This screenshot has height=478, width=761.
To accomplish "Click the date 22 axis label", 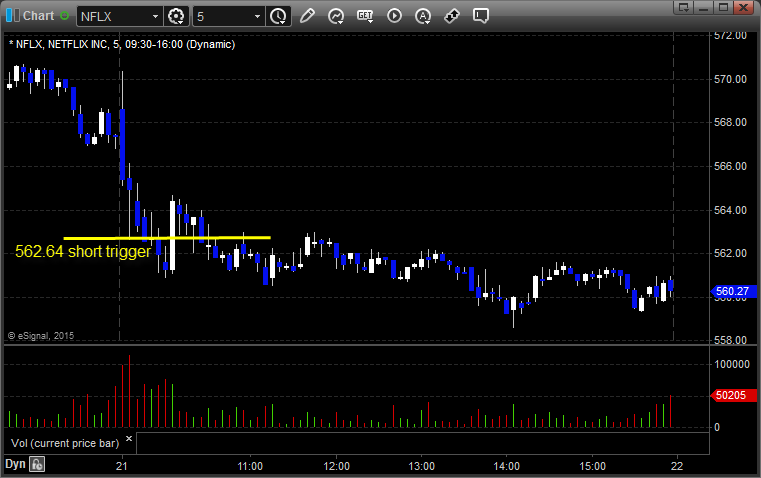I will tap(677, 466).
